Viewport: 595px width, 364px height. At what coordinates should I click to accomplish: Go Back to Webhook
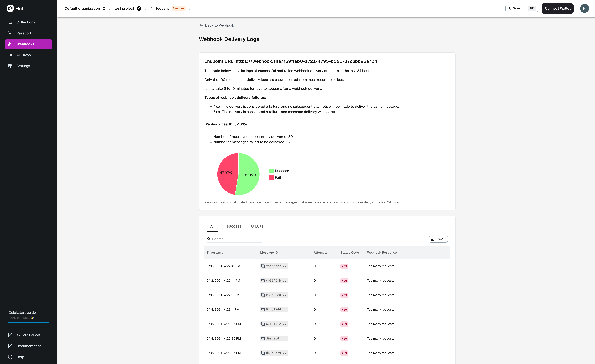click(216, 25)
